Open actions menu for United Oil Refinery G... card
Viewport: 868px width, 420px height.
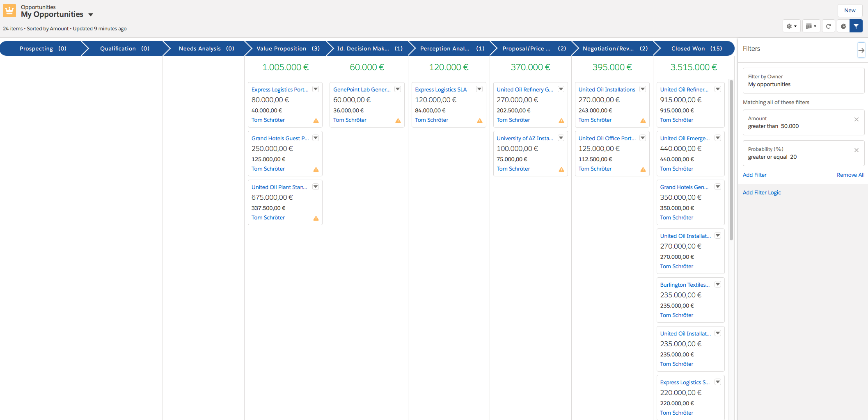point(561,89)
